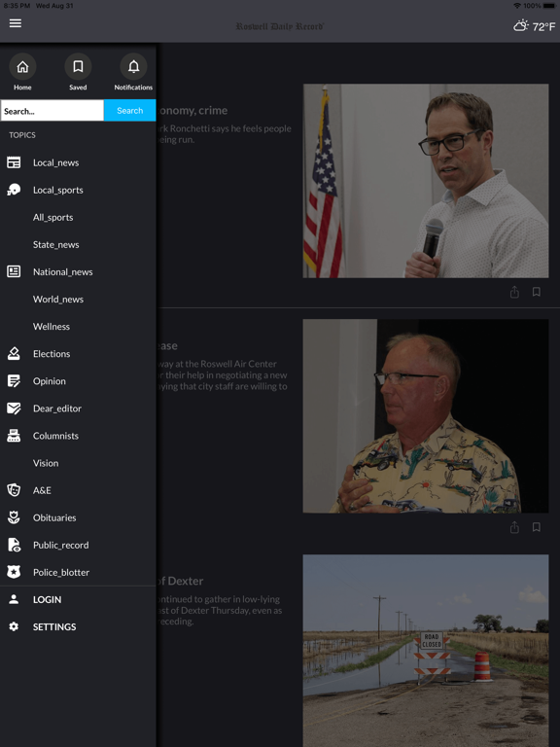Share the Roswell Air Center article
Image resolution: width=560 pixels, height=747 pixels.
(x=514, y=527)
